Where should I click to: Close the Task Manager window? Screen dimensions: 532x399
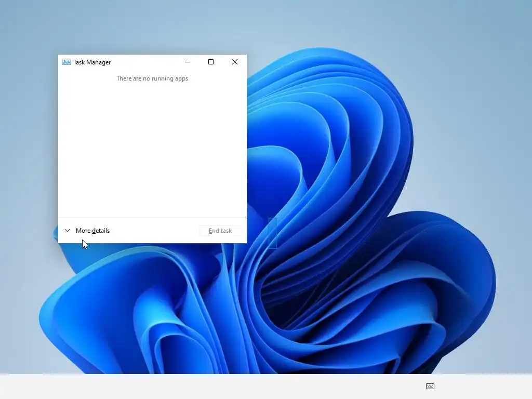coord(235,62)
